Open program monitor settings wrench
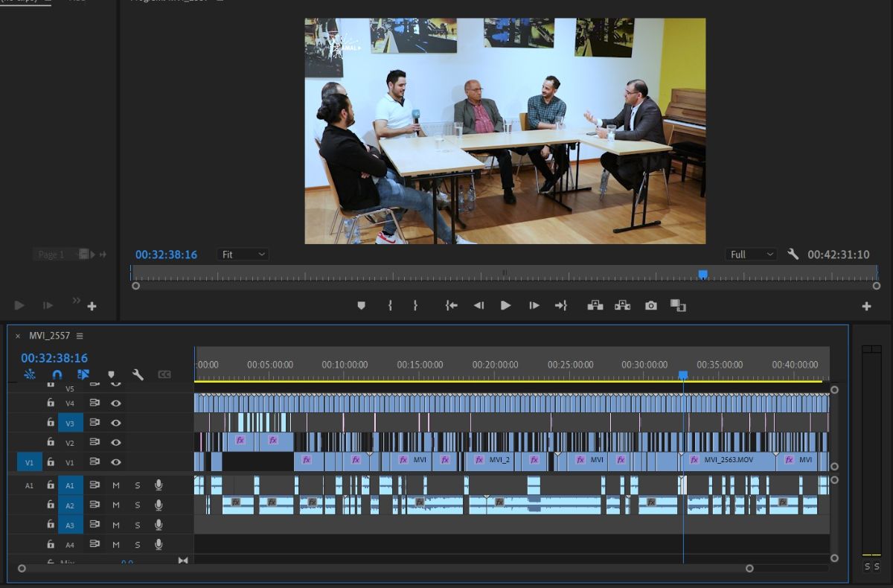The width and height of the screenshot is (893, 588). pos(793,255)
